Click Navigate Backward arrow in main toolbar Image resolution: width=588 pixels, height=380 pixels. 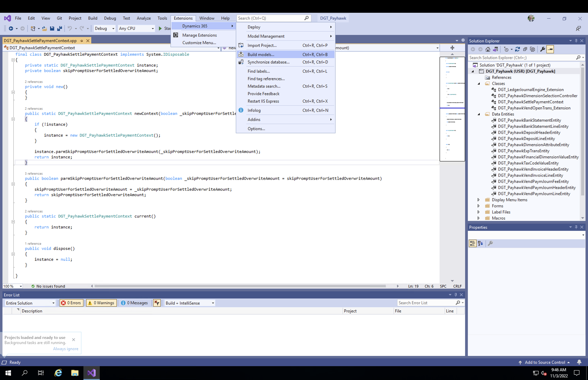11,28
